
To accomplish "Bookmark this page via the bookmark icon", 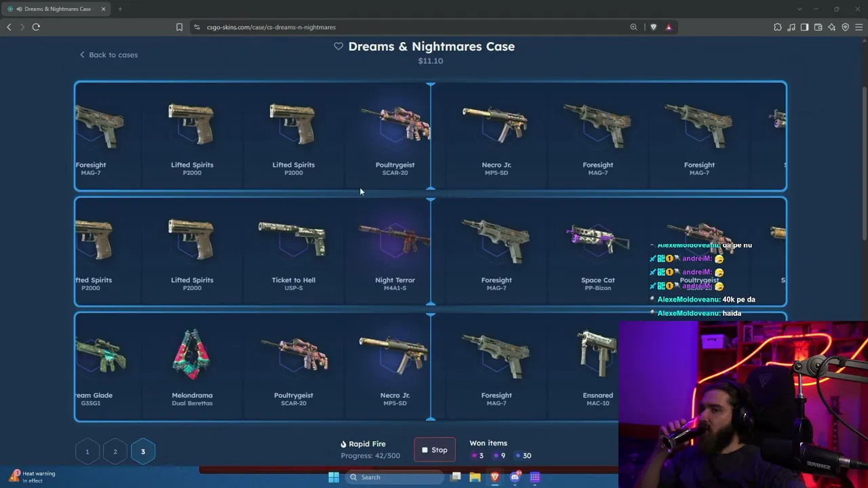I will coord(179,27).
